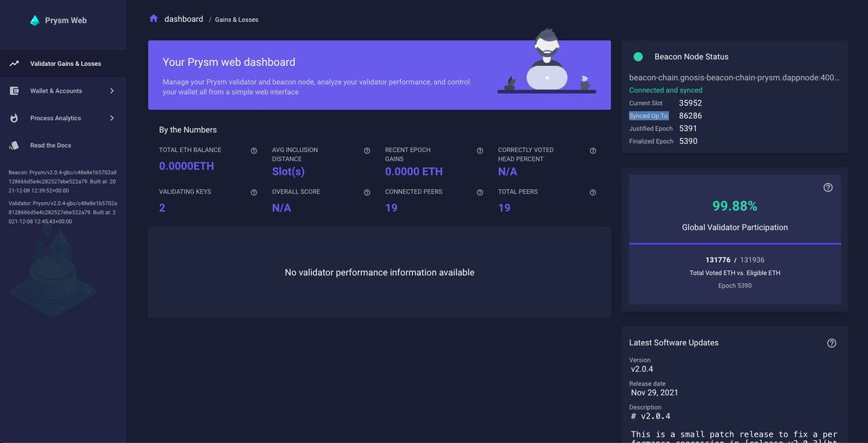Image resolution: width=868 pixels, height=443 pixels.
Task: Open help for Recent Epoch Gains
Action: click(x=480, y=151)
